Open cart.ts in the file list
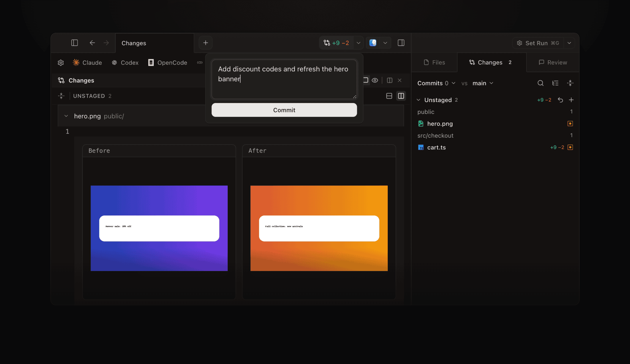Image resolution: width=630 pixels, height=364 pixels. [x=495, y=147]
